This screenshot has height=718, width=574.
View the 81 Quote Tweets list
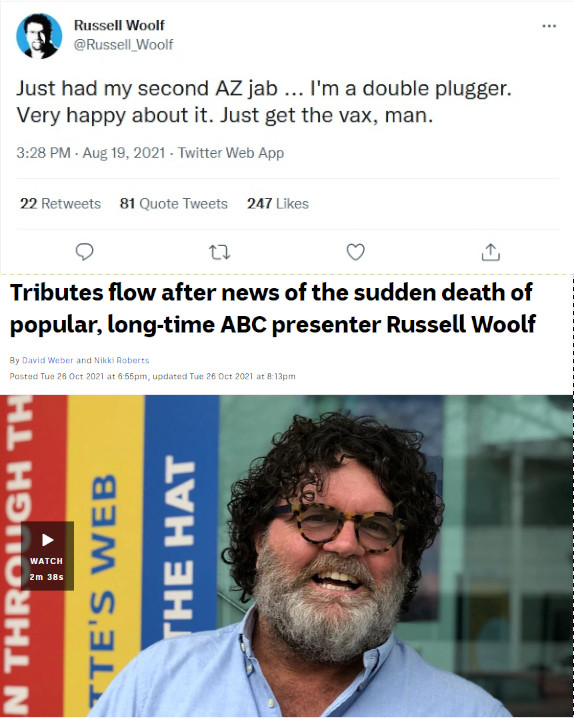(173, 203)
